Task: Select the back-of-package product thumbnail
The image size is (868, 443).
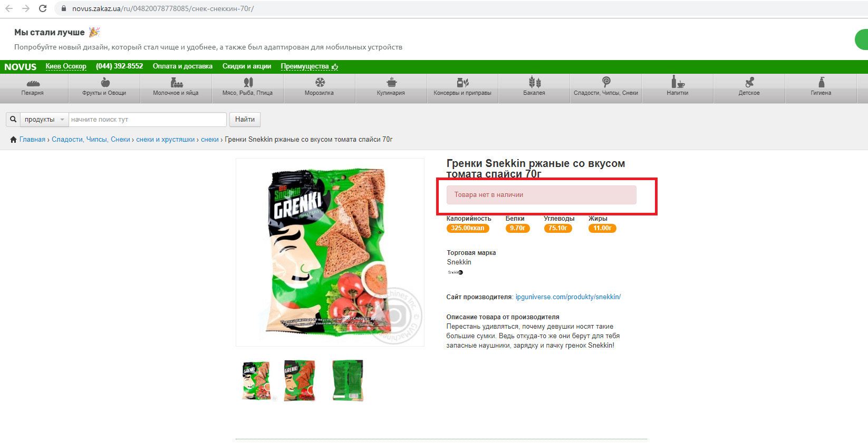Action: [348, 381]
